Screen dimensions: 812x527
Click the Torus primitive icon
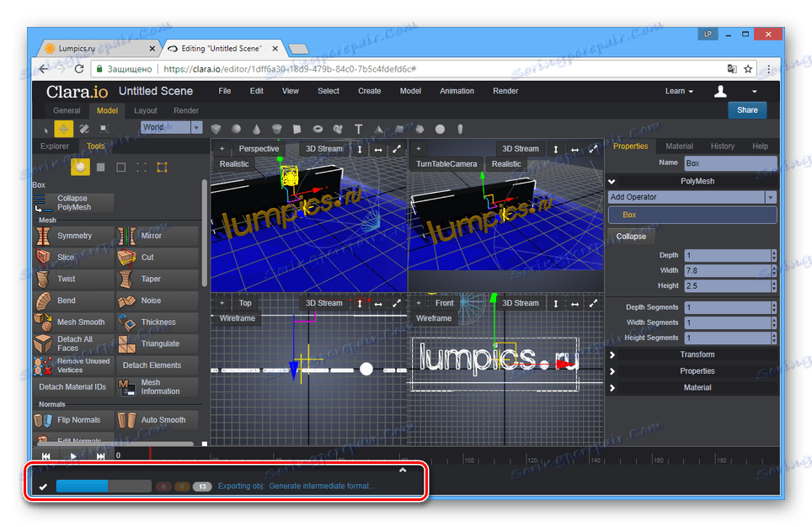[x=318, y=129]
